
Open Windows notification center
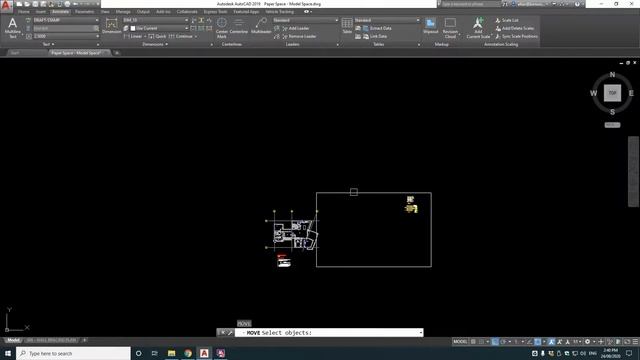tap(629, 353)
